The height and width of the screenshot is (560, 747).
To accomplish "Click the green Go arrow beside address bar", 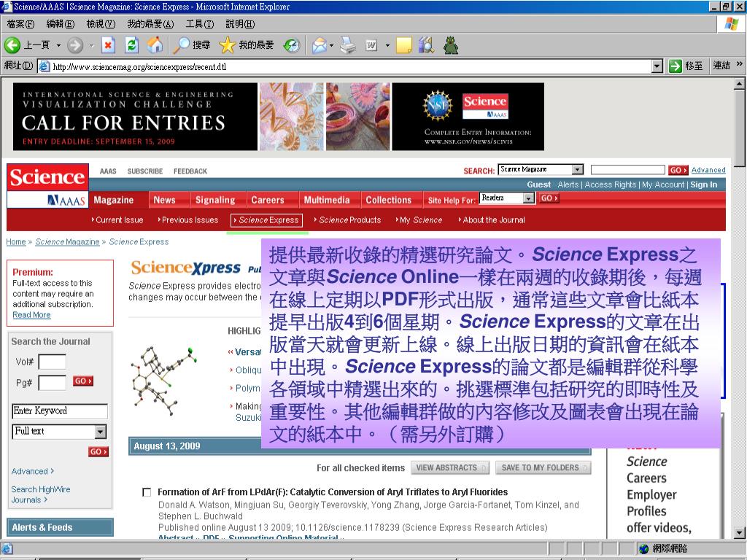I will 675,66.
